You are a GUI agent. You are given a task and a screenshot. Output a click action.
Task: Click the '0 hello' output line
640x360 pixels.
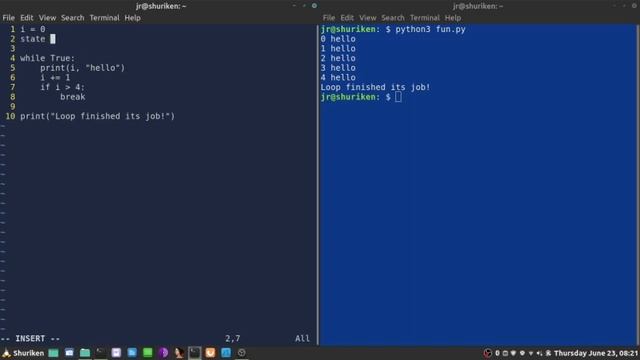pyautogui.click(x=338, y=39)
